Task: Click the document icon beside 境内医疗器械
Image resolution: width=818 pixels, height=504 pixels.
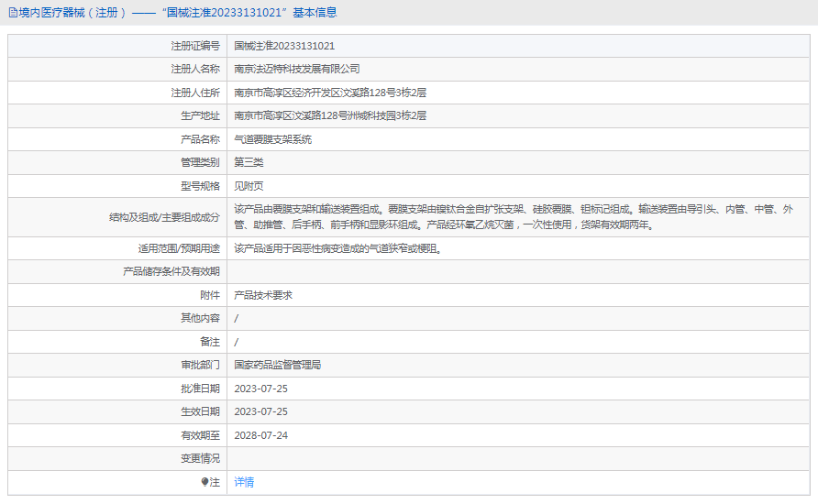Action: coord(13,13)
